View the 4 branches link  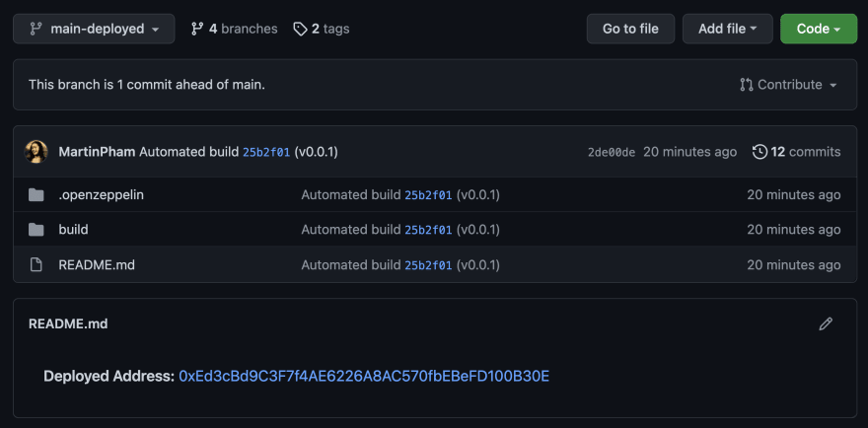[234, 29]
